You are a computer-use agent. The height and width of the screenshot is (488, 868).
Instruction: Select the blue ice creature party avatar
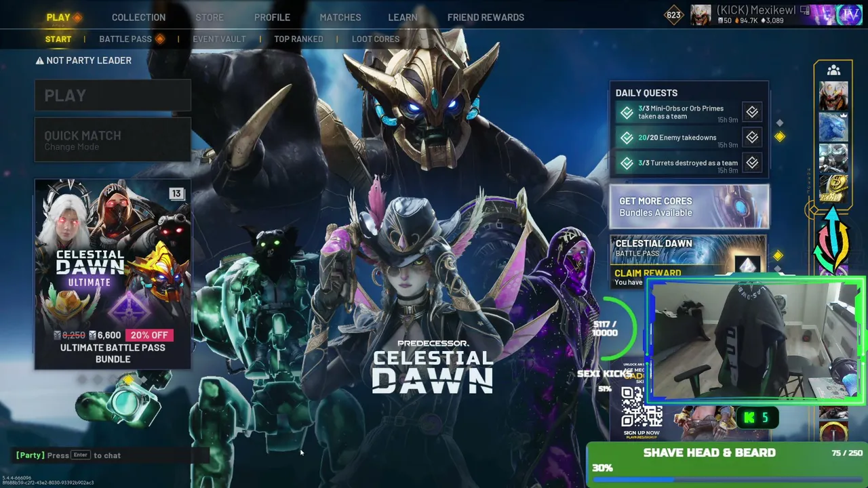tap(833, 127)
